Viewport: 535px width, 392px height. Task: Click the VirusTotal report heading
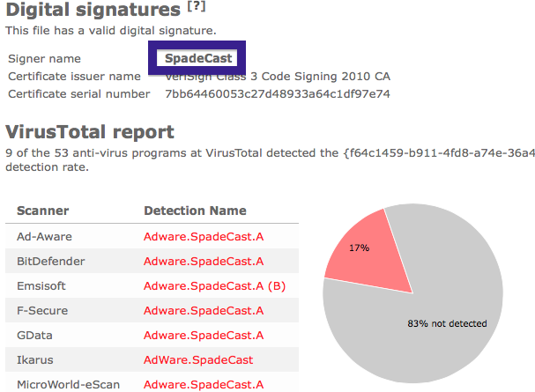pyautogui.click(x=90, y=131)
